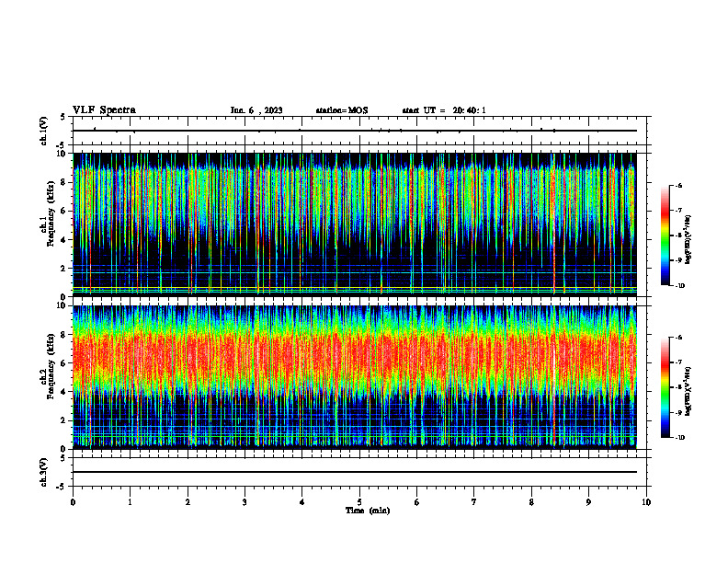
Task: Click the "ch.1(V)" axis label
Action: click(x=43, y=131)
